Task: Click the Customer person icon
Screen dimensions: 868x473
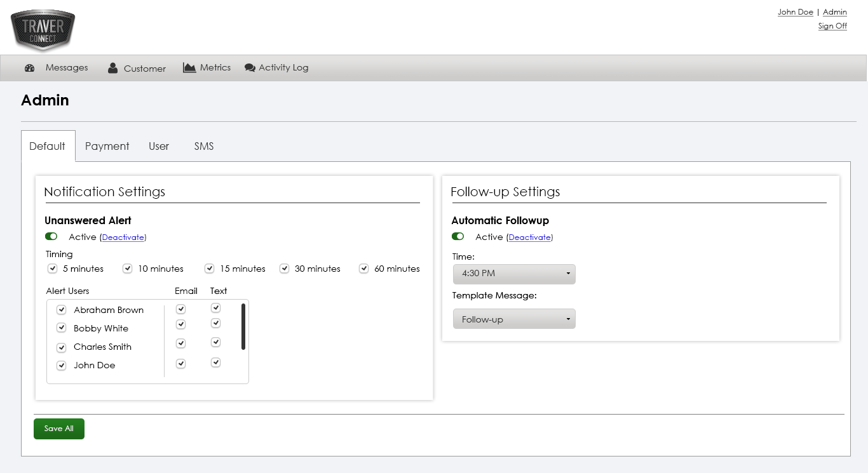Action: point(112,68)
